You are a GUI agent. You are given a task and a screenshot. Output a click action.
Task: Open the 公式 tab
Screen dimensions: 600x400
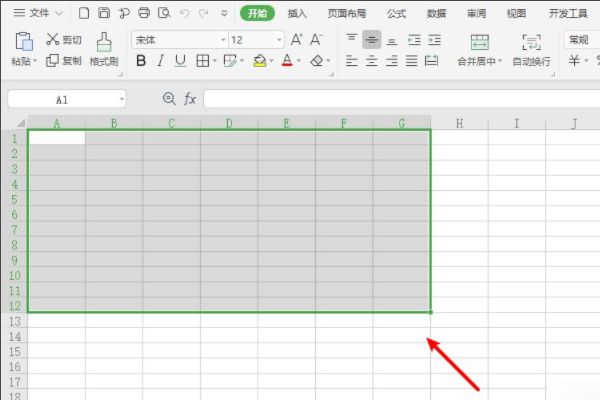click(396, 14)
